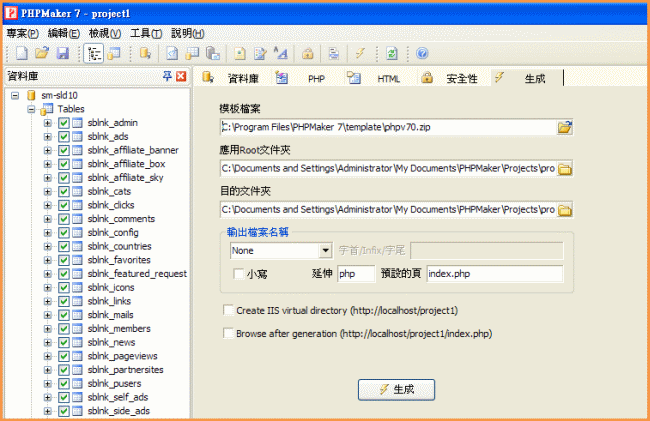Switch to the 安全性 tab

(452, 78)
